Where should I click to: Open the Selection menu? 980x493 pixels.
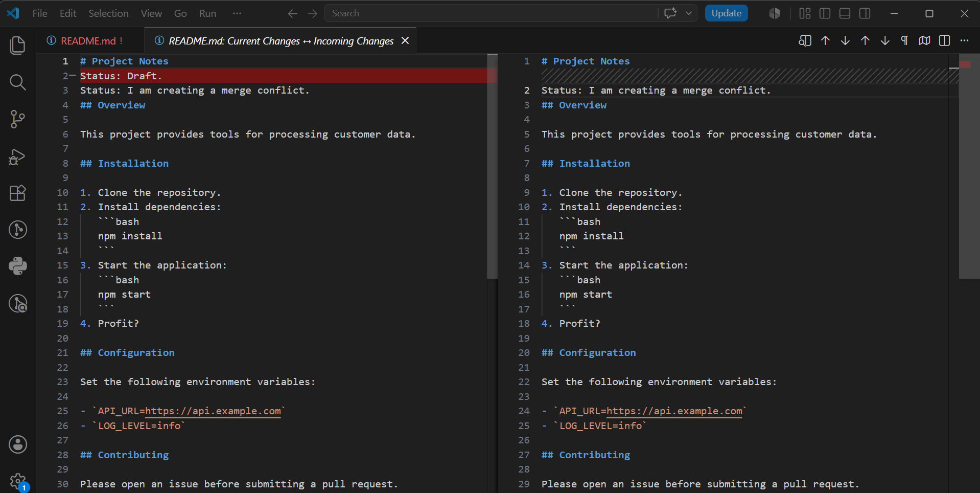point(108,13)
